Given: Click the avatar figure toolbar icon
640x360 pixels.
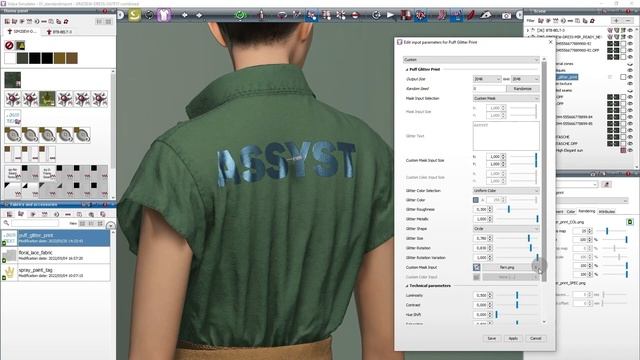Looking at the screenshot, I should 262,15.
